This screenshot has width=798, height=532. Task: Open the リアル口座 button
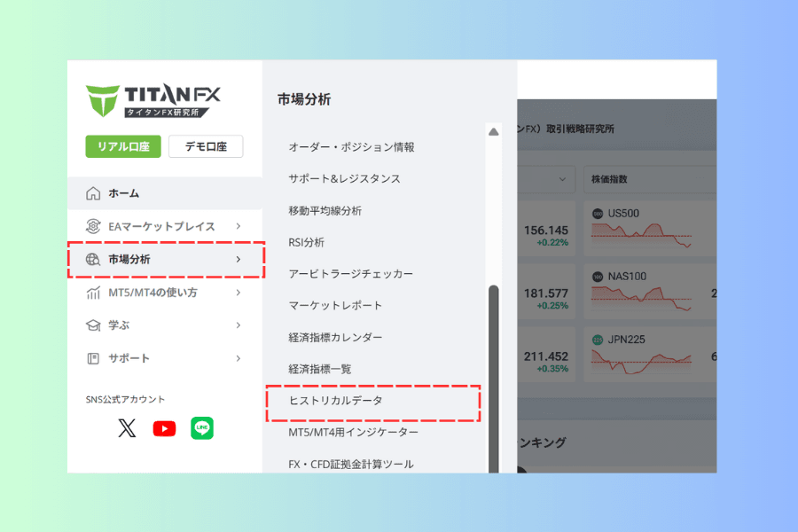[123, 146]
